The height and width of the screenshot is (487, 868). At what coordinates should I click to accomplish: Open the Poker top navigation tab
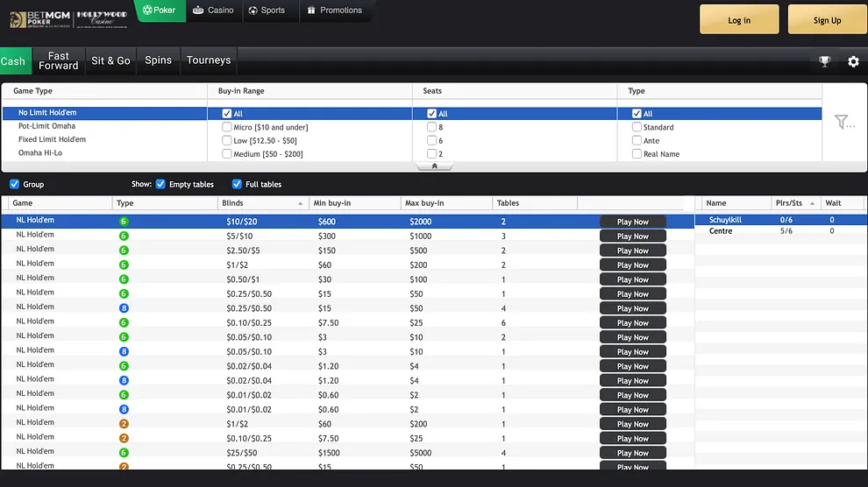tap(160, 11)
